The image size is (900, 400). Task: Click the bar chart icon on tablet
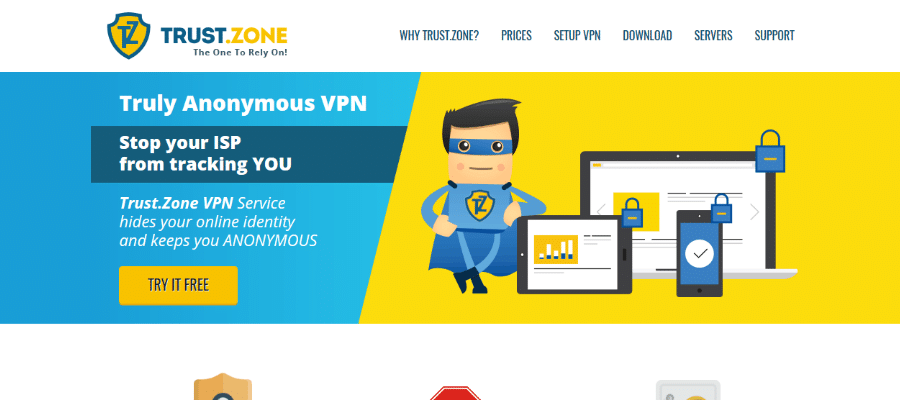(556, 249)
